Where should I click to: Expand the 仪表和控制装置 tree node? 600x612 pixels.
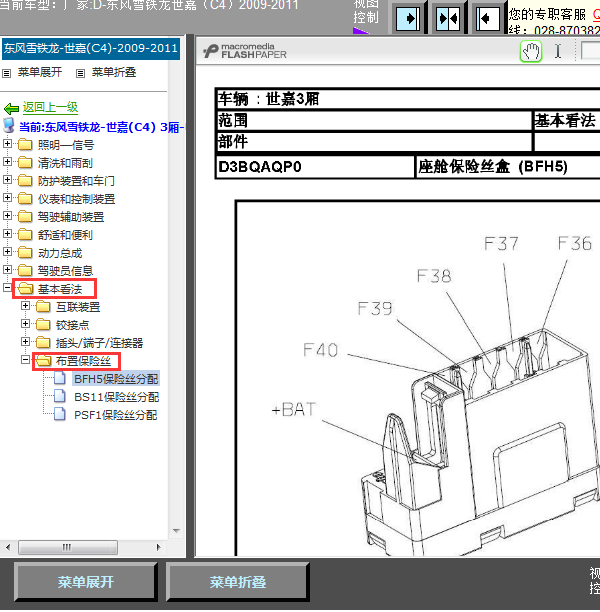point(7,197)
